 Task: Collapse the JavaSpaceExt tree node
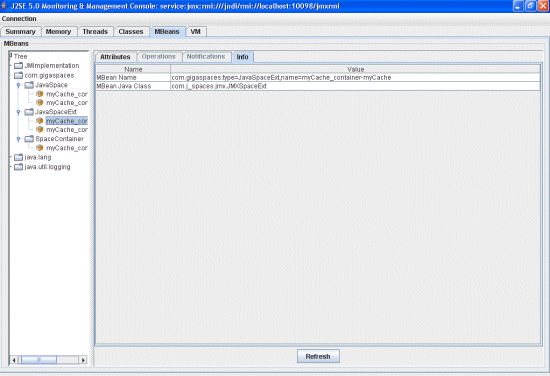[x=18, y=112]
